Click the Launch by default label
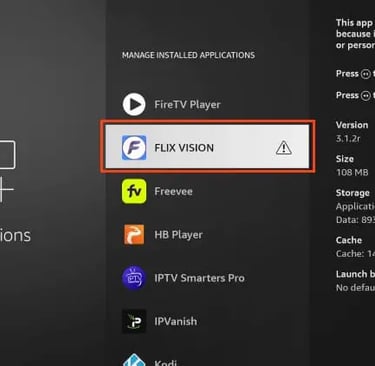Screen dimensions: 375x366 point(355,274)
